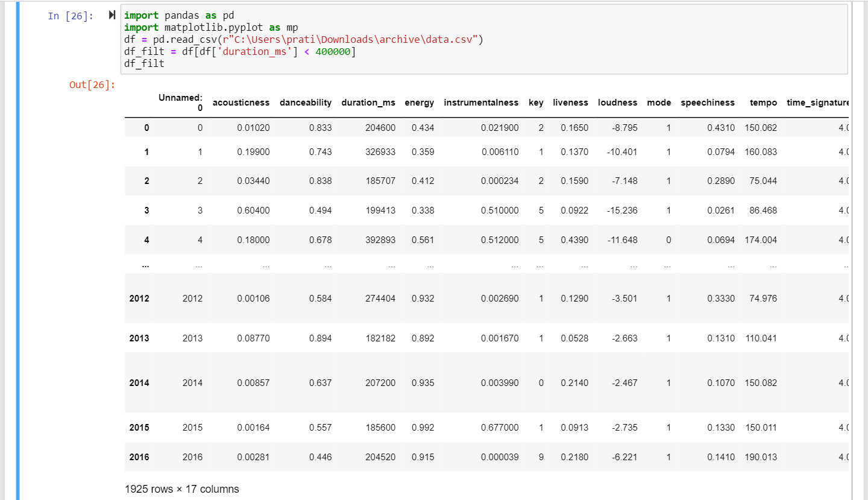Viewport: 868px width, 500px height.
Task: Select row index 2016 label
Action: click(139, 457)
